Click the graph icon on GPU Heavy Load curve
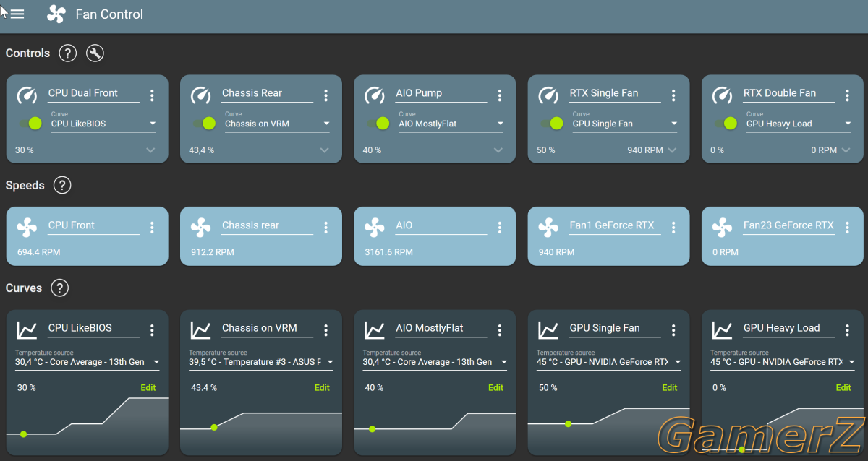 tap(722, 330)
